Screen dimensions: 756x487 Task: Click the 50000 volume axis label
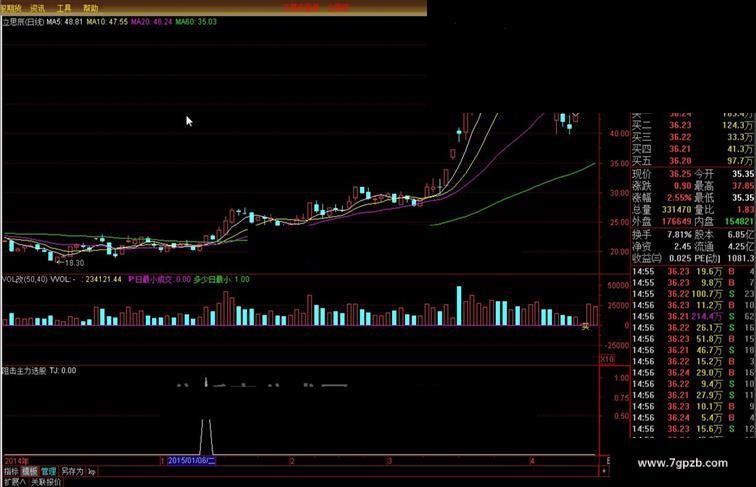pyautogui.click(x=618, y=285)
